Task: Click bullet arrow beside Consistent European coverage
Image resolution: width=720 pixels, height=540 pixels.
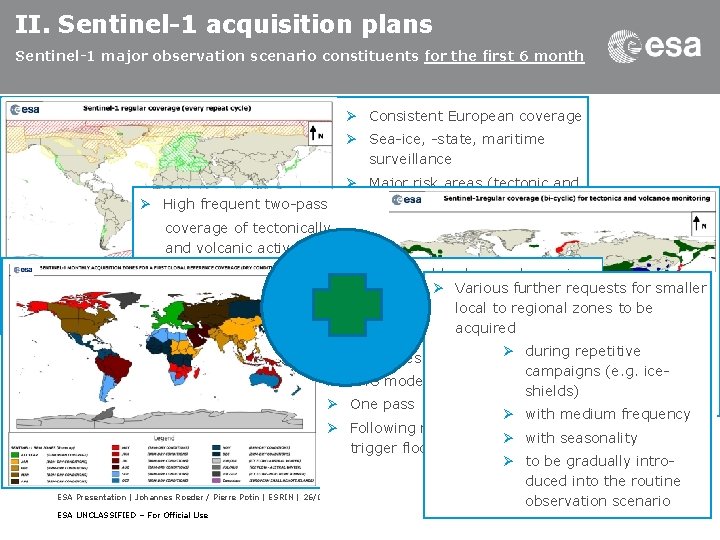Action: [x=352, y=116]
